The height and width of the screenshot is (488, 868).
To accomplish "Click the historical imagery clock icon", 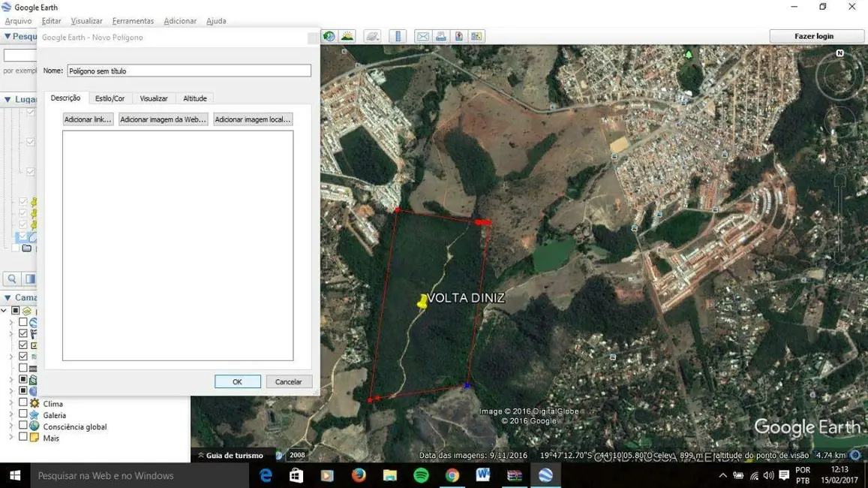I will click(x=329, y=36).
